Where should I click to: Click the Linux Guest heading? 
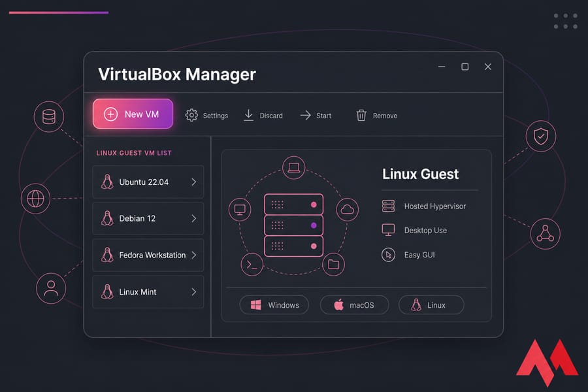click(420, 174)
